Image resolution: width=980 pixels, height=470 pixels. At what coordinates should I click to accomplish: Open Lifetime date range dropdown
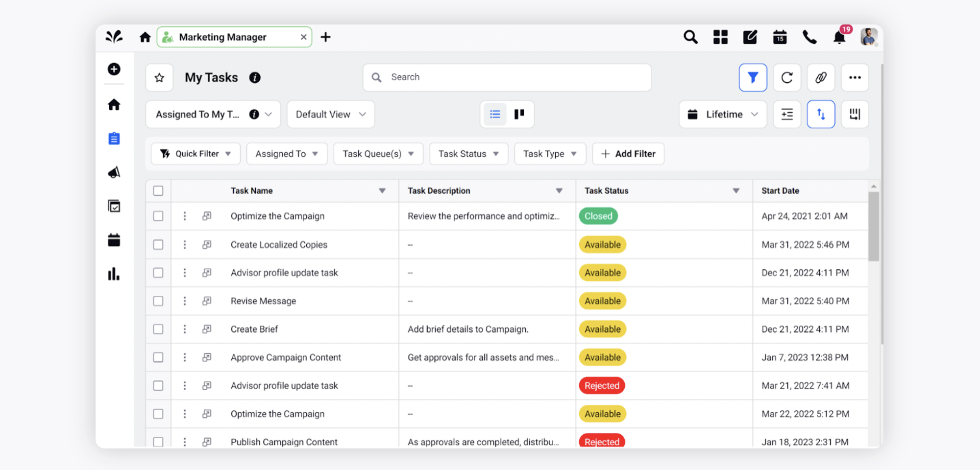tap(723, 114)
